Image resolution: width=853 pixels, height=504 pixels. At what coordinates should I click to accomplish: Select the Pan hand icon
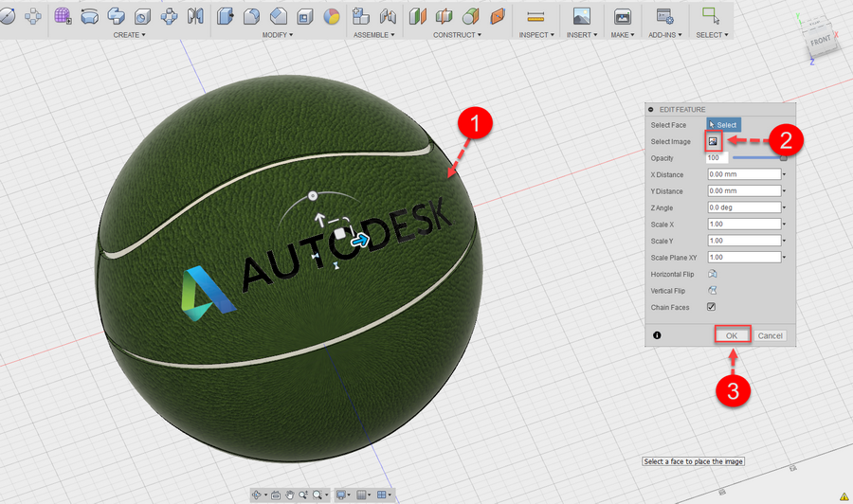(289, 495)
